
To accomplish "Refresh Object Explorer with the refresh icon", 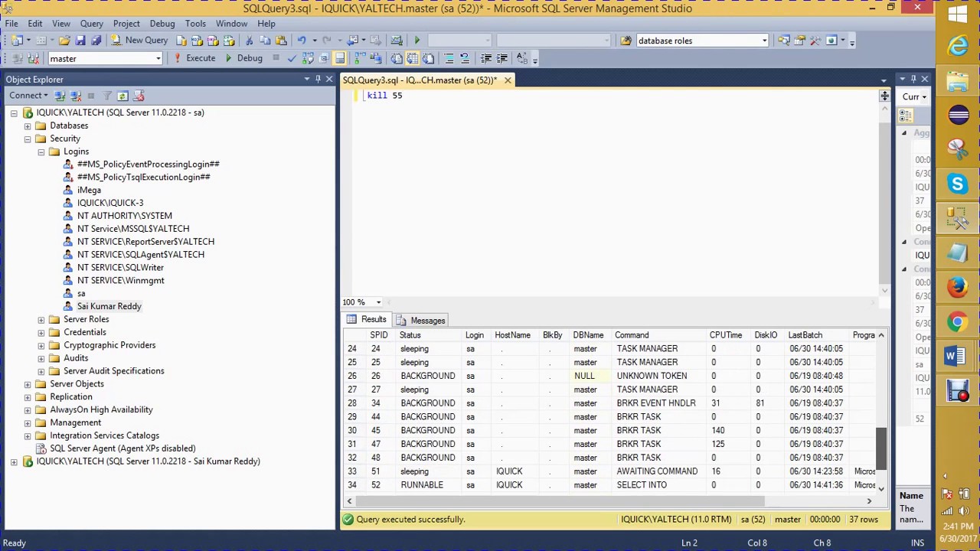I will 122,96.
